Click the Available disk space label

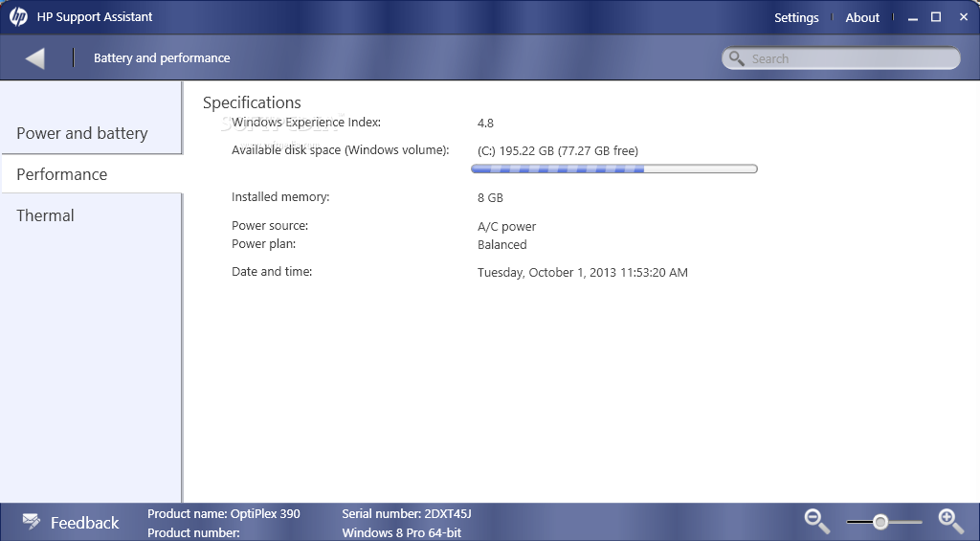click(x=340, y=150)
